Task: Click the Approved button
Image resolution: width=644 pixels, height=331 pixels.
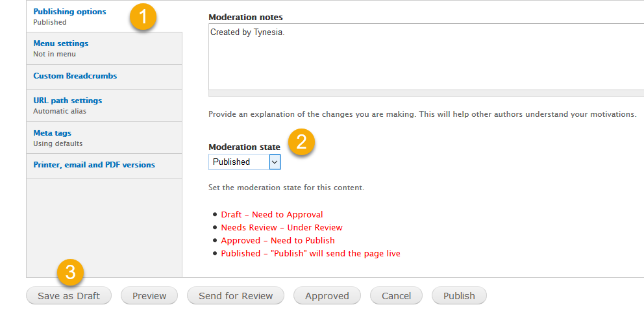Action: pos(327,296)
